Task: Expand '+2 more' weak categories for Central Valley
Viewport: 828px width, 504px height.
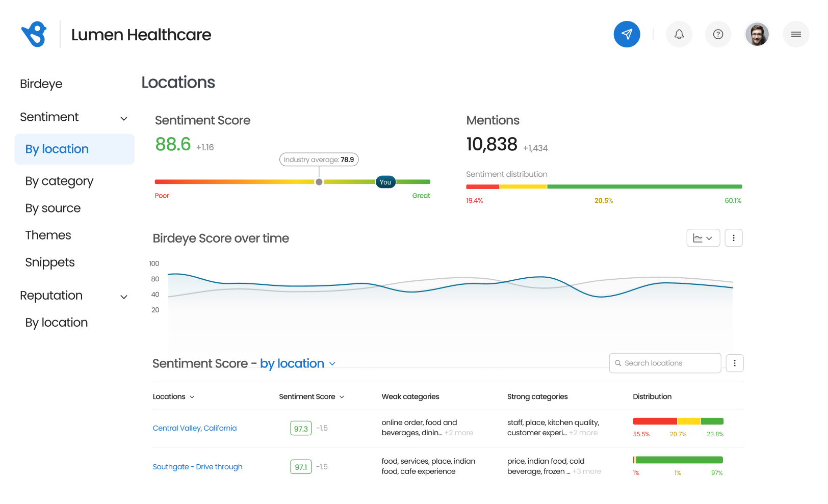Action: [458, 433]
